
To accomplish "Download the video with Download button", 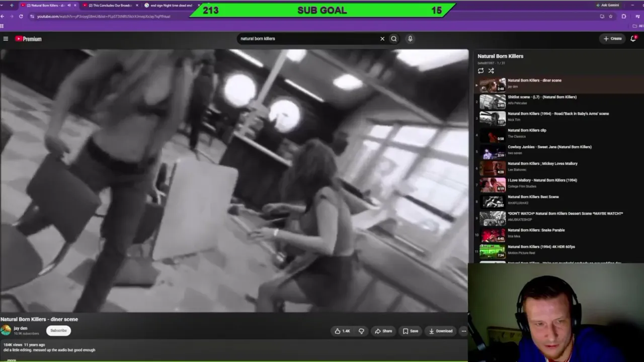I will tap(441, 331).
